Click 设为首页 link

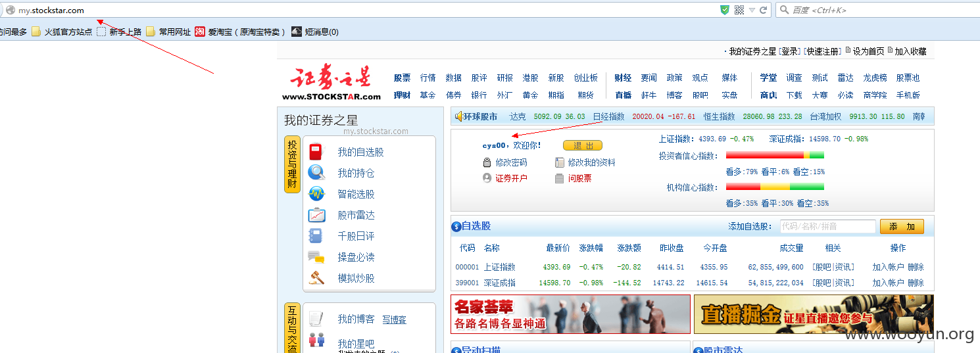click(868, 51)
